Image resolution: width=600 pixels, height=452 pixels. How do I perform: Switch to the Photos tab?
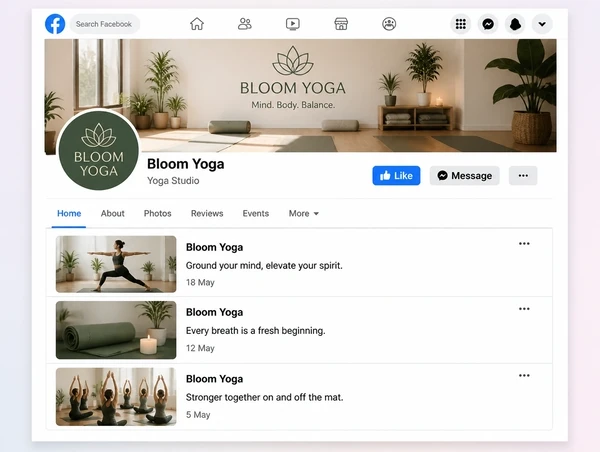pyautogui.click(x=158, y=214)
